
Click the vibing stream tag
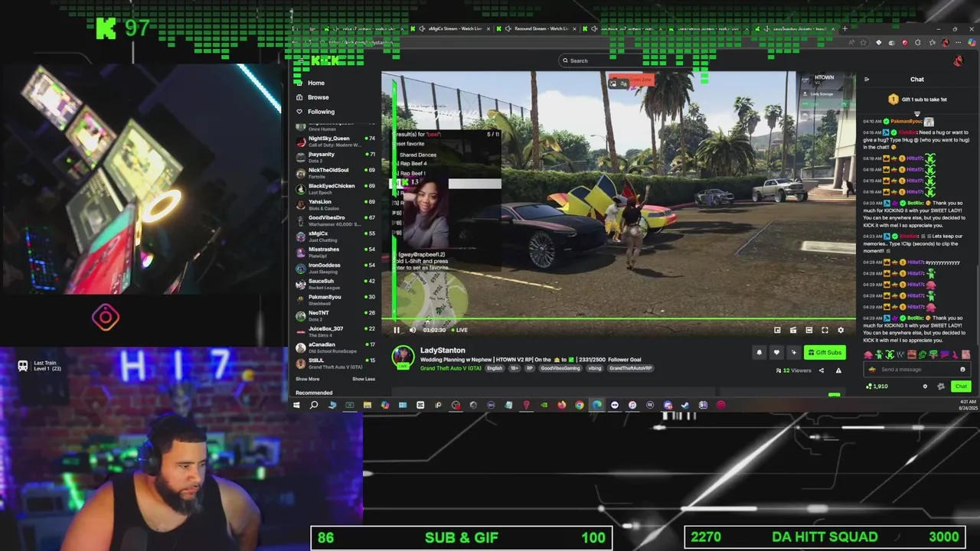595,368
